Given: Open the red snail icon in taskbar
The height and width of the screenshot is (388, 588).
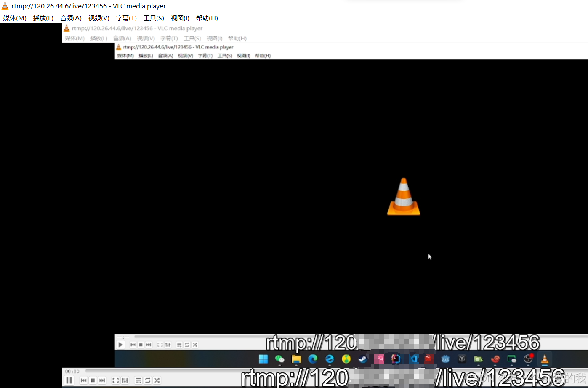Looking at the screenshot, I should pyautogui.click(x=495, y=359).
